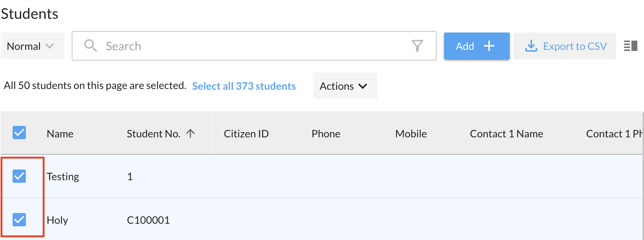644x240 pixels.
Task: Click the Student No. ascending sort arrow
Action: tap(190, 133)
